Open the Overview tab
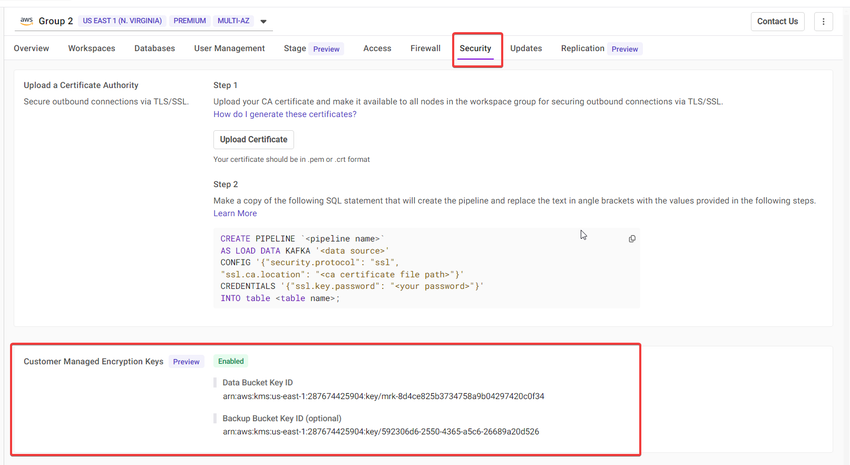The height and width of the screenshot is (465, 850). 31,48
